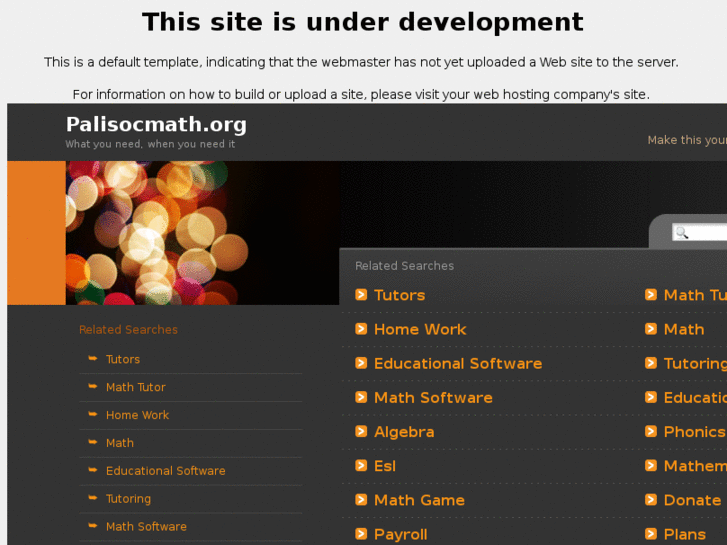This screenshot has height=545, width=727.
Task: Open the Payroll related search
Action: (x=401, y=534)
